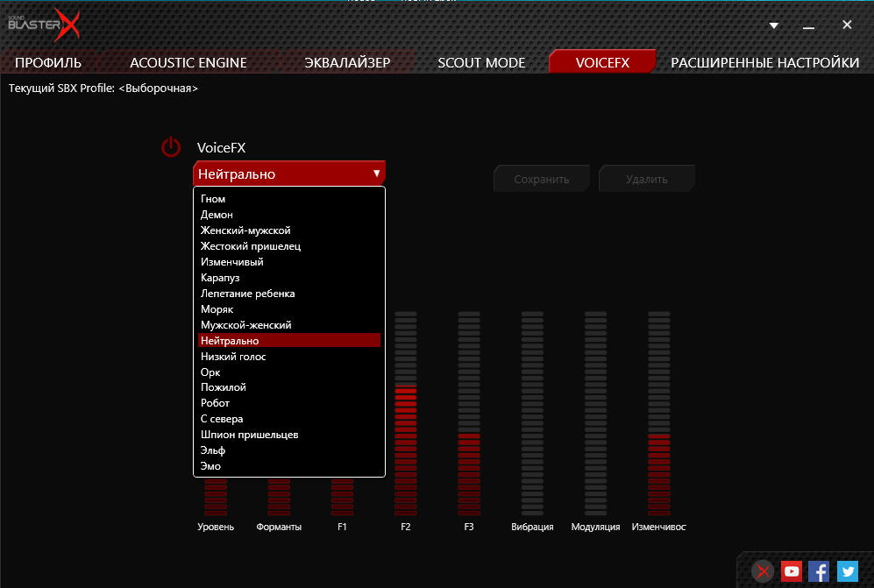
Task: Open the Creative X icon in footer
Action: pyautogui.click(x=763, y=571)
